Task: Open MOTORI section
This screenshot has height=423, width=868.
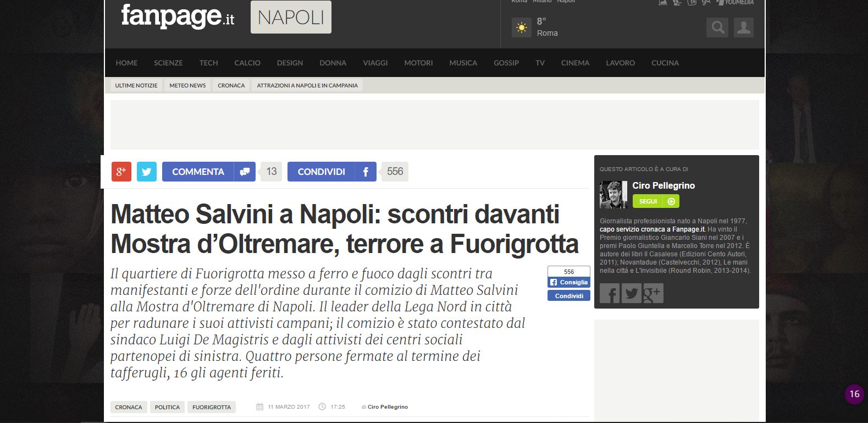Action: point(418,63)
